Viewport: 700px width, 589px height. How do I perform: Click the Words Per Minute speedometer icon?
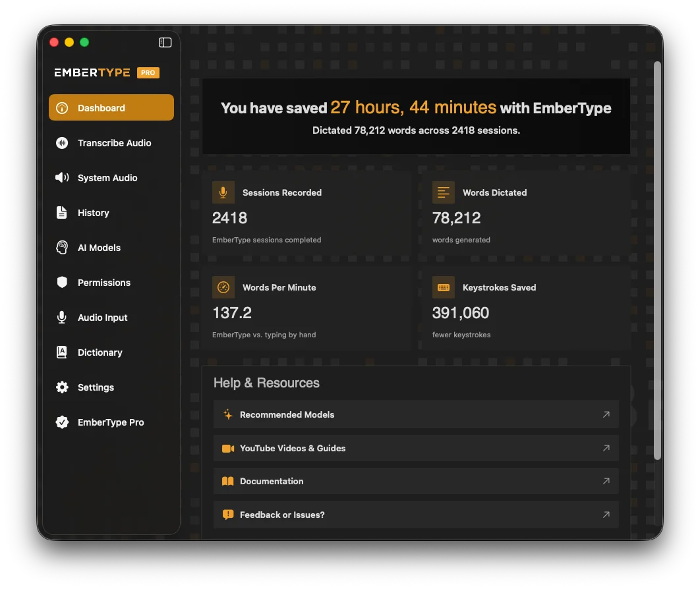click(x=223, y=287)
